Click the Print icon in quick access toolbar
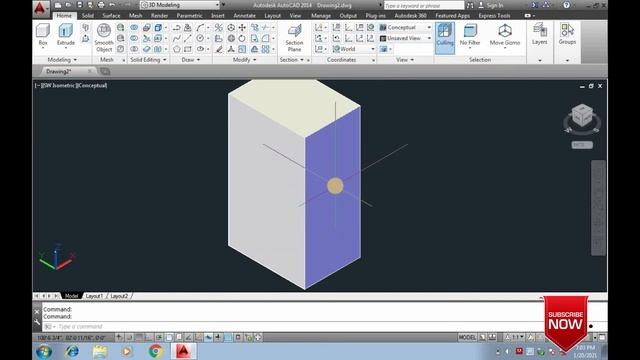Screen dimensions: 640x360 point(101,5)
